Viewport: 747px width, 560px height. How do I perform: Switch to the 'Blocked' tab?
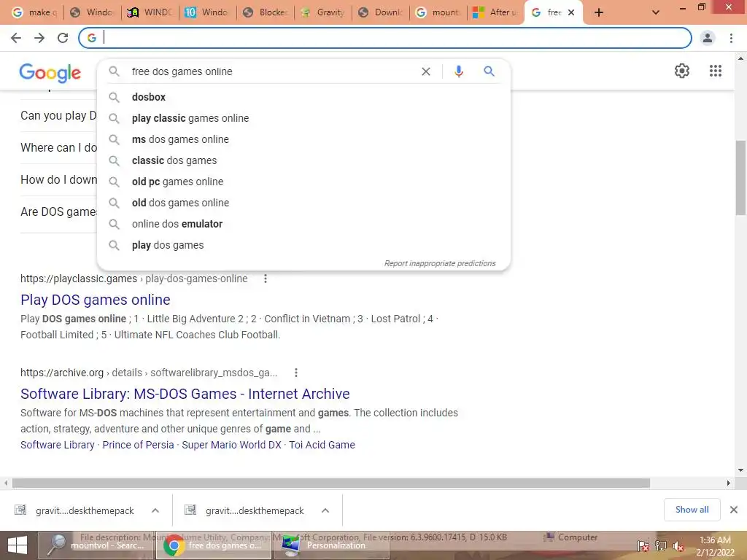coord(265,12)
